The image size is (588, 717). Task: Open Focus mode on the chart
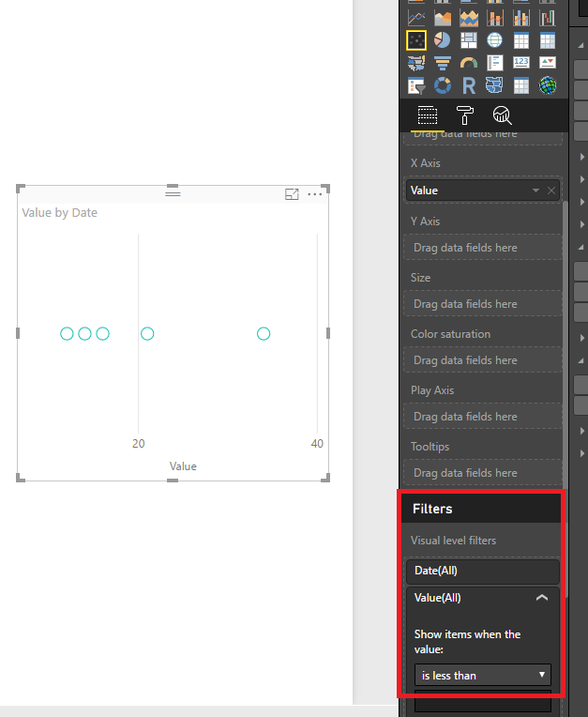click(292, 194)
